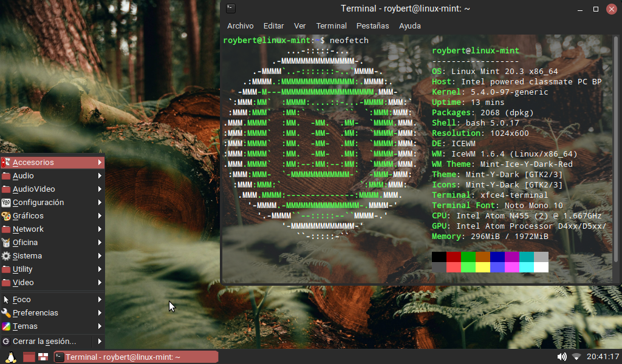Screen dimensions: 622x364
Task: Click the 'Kernel: 5.4.0-97-generic' line
Action: (490, 92)
